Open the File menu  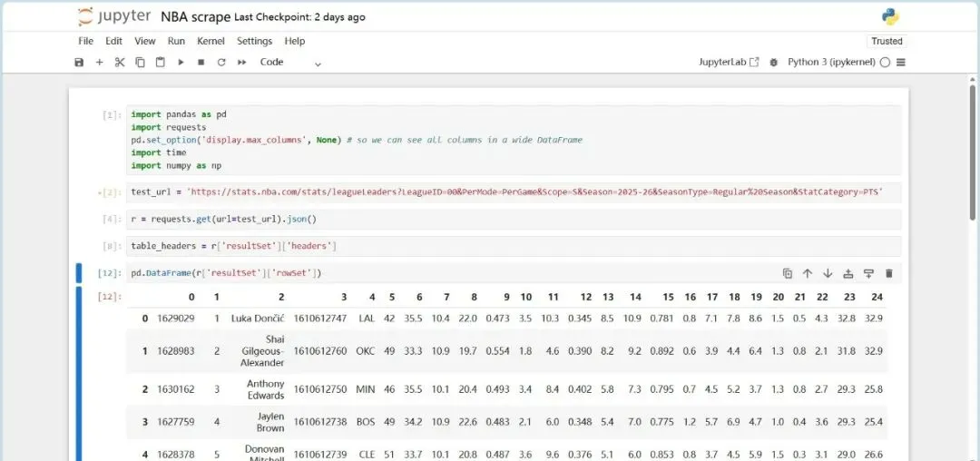point(85,41)
